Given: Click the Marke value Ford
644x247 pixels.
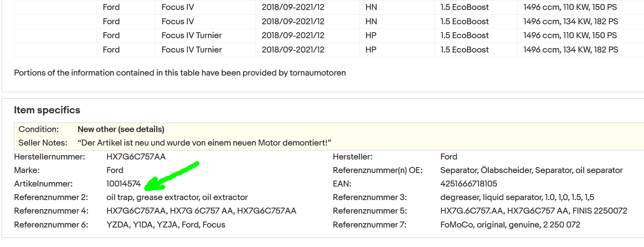Looking at the screenshot, I should 114,170.
